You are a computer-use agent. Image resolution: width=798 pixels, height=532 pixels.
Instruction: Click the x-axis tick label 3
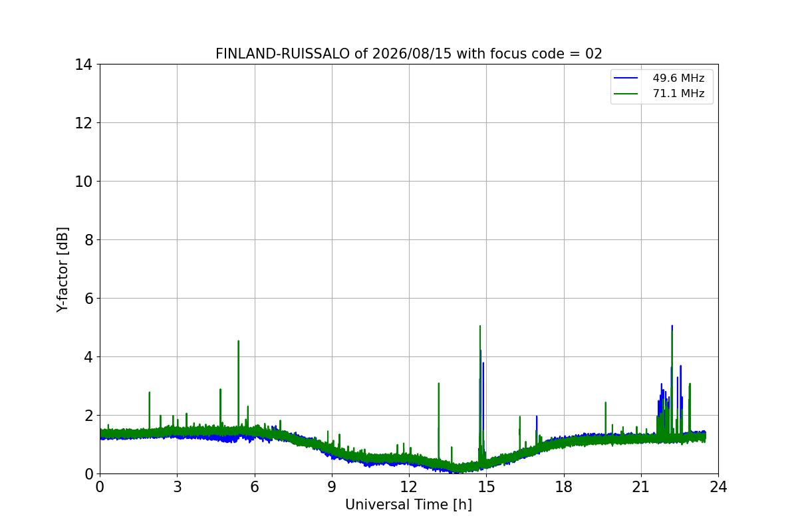coord(177,487)
